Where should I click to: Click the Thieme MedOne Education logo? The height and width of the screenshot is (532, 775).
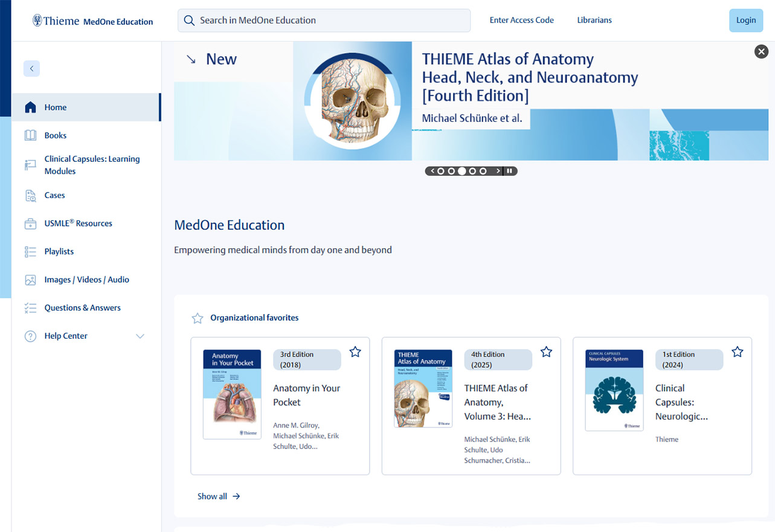[92, 21]
